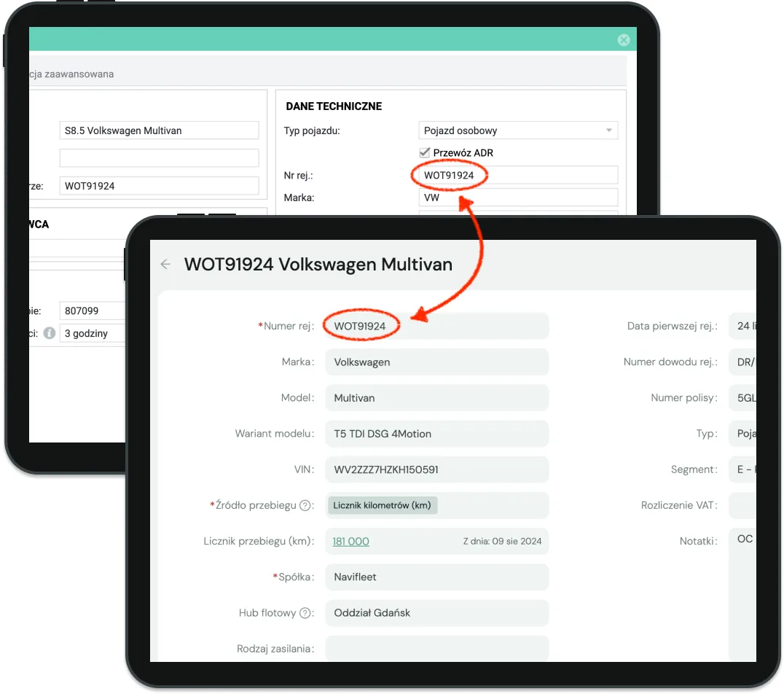Open the info icon next to 3 godziny
784x694 pixels.
pyautogui.click(x=49, y=332)
